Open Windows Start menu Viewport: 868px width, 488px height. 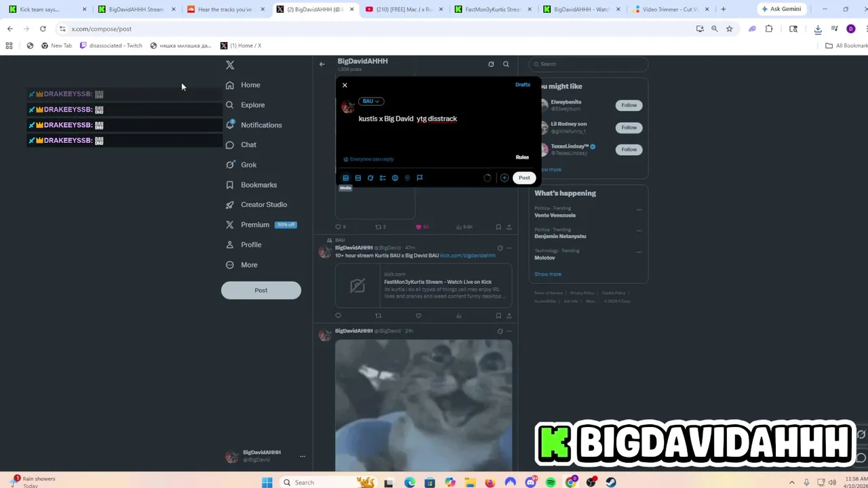(267, 483)
